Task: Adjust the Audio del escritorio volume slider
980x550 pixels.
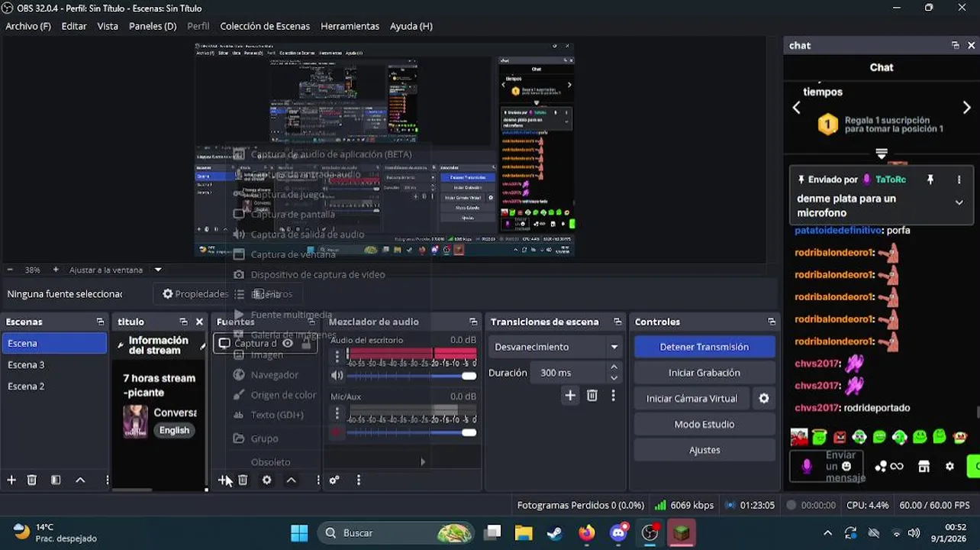Action: (x=411, y=376)
